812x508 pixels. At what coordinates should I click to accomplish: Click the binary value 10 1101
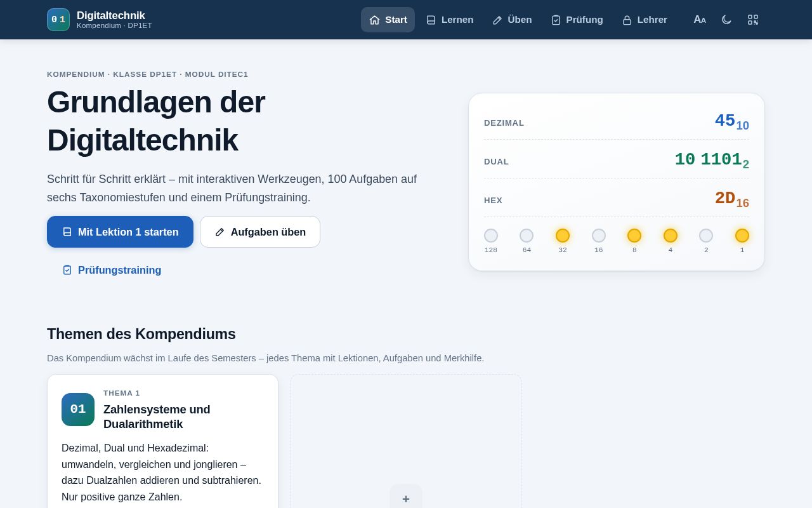coord(712,159)
